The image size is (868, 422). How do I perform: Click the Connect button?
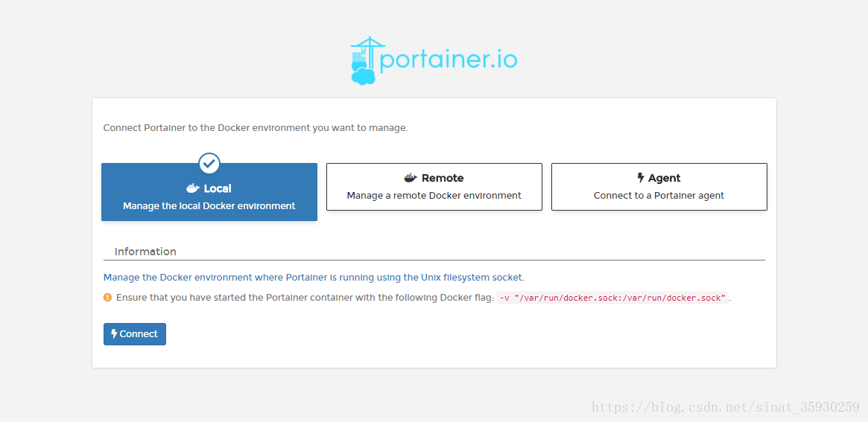(x=135, y=334)
